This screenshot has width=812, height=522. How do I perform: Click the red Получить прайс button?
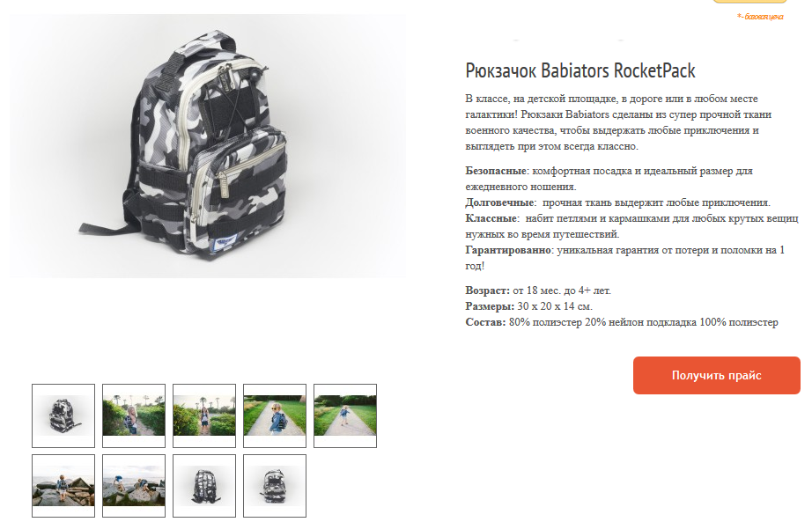coord(717,376)
